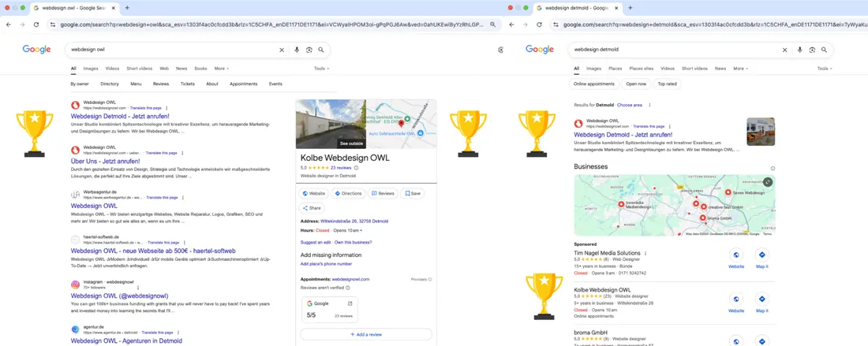This screenshot has height=346, width=868.
Task: Open quick settings gear in the left window
Action: 501,50
